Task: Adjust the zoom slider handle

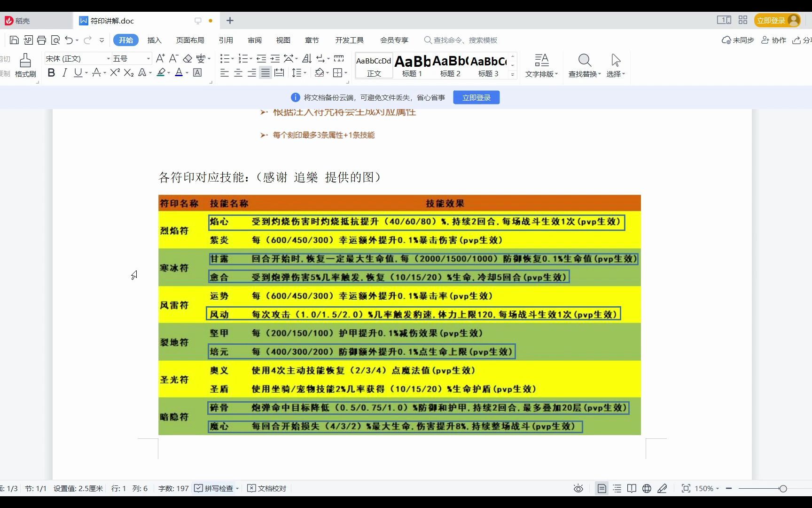Action: pos(783,489)
